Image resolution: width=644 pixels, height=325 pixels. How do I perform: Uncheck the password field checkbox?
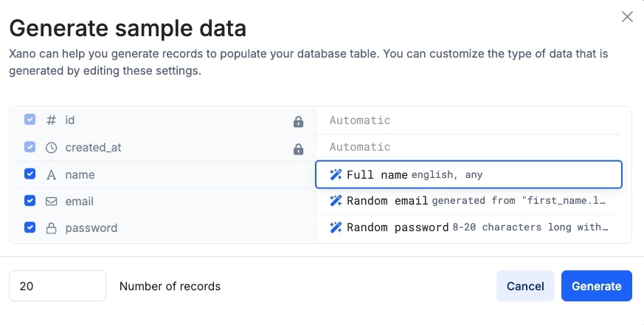[30, 227]
